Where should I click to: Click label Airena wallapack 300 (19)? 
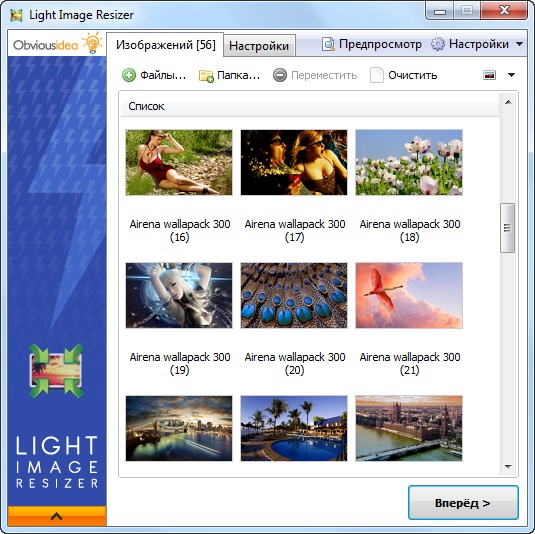(x=180, y=363)
